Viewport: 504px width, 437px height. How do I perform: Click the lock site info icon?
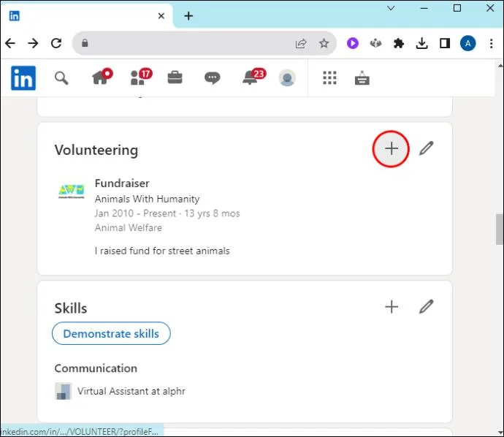[85, 43]
